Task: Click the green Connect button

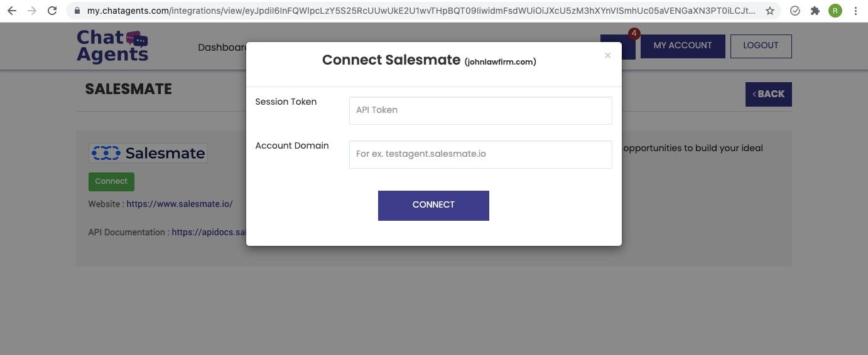Action: coord(111,181)
